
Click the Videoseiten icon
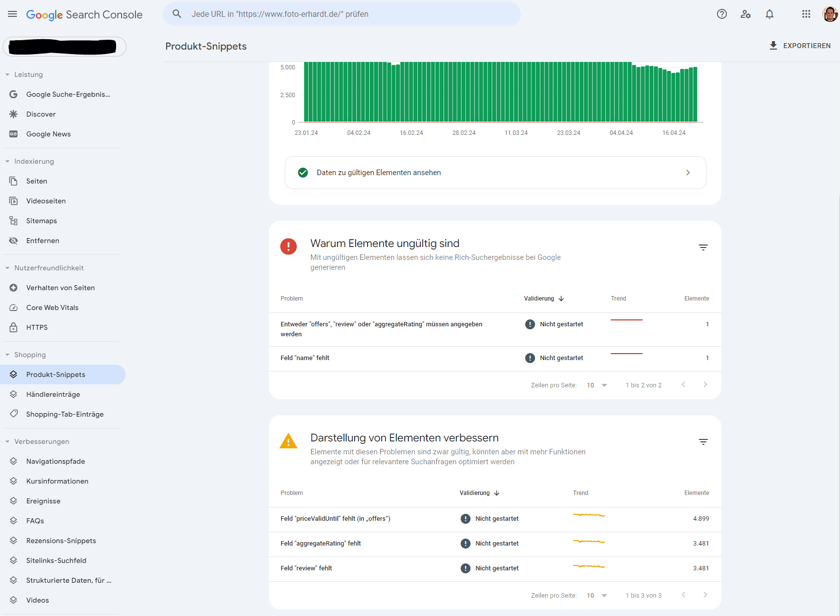(x=13, y=201)
